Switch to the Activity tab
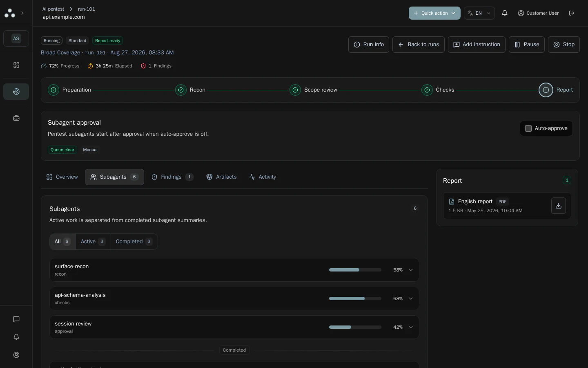 [263, 177]
